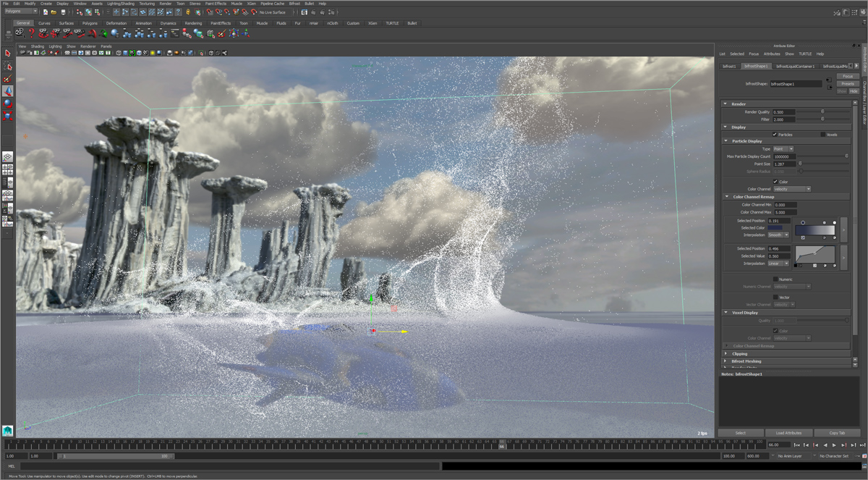Click the open scene folder icon
The image size is (868, 480).
[x=54, y=12]
